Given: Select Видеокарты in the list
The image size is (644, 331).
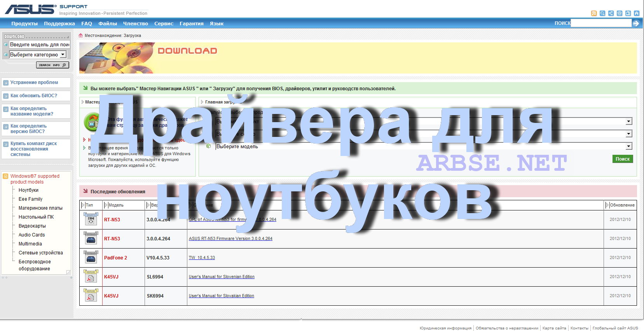Looking at the screenshot, I should 32,226.
